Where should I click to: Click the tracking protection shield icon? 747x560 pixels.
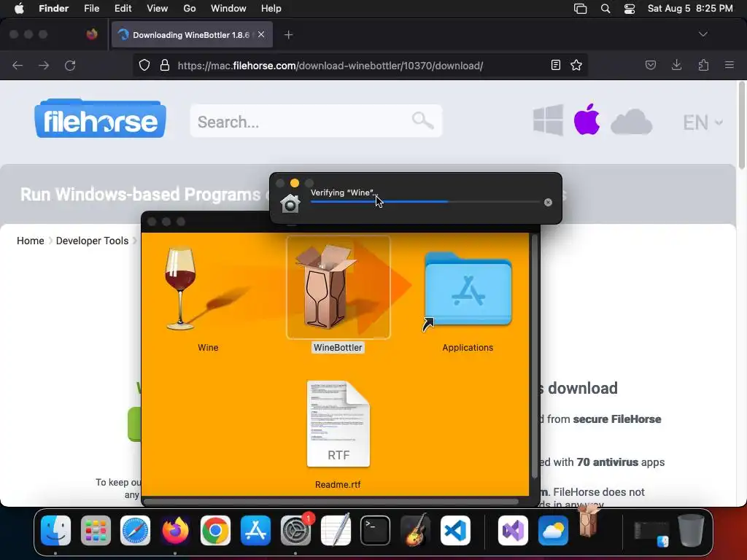(144, 65)
